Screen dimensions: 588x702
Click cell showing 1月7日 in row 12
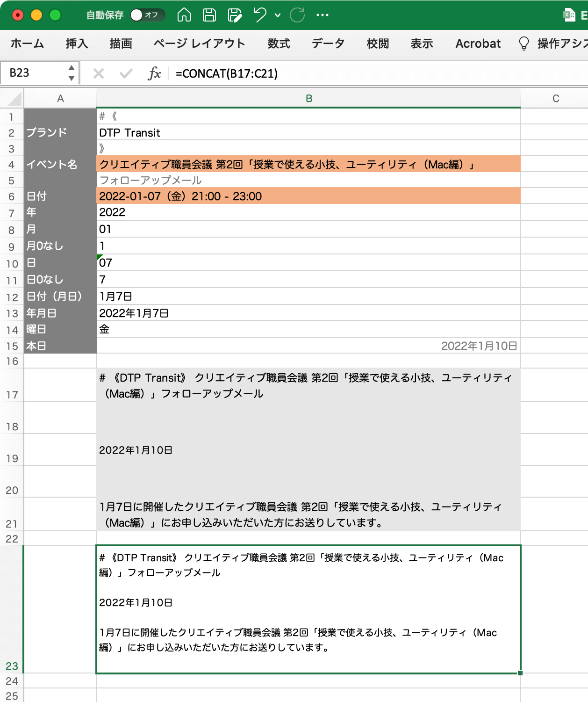[x=308, y=296]
